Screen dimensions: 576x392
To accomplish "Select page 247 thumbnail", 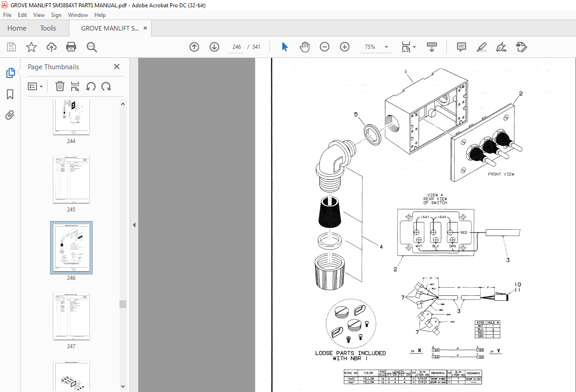I will pos(71,316).
